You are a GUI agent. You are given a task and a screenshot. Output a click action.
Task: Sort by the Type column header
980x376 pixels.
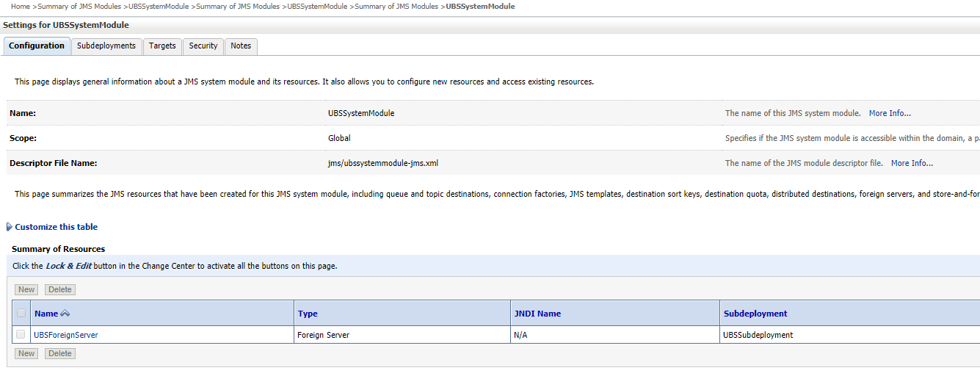[x=308, y=314]
